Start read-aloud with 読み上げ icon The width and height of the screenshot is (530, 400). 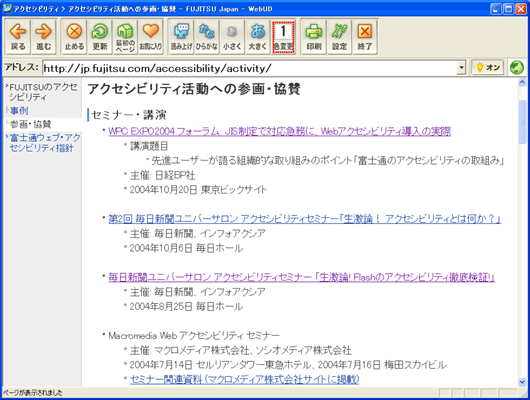pyautogui.click(x=182, y=37)
